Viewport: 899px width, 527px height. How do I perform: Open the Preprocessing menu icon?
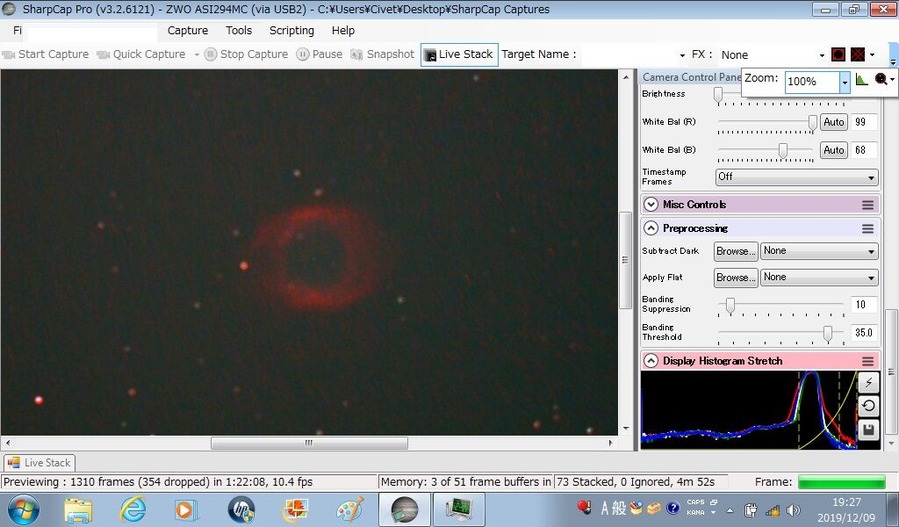click(867, 229)
